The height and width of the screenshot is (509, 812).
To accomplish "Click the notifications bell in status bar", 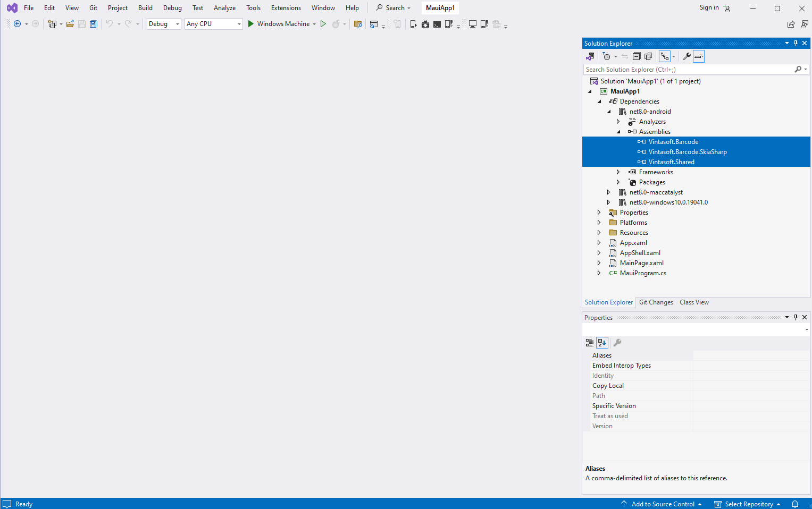I will pos(795,504).
